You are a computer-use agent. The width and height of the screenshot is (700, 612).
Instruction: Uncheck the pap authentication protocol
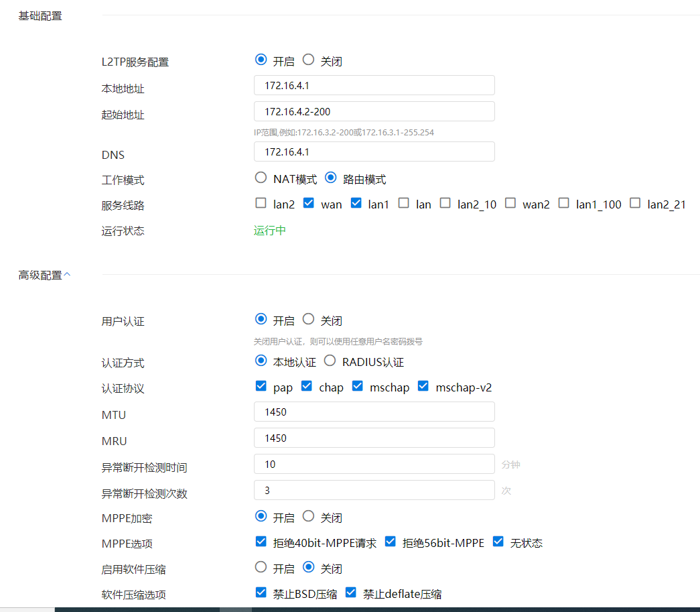(261, 386)
